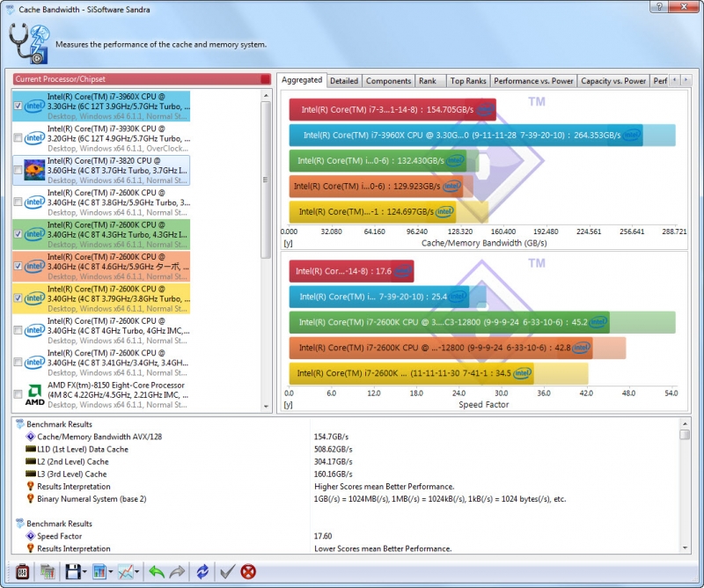Viewport: 704px width, 588px height.
Task: Open the bar chart icon dropdown arrow
Action: point(110,572)
